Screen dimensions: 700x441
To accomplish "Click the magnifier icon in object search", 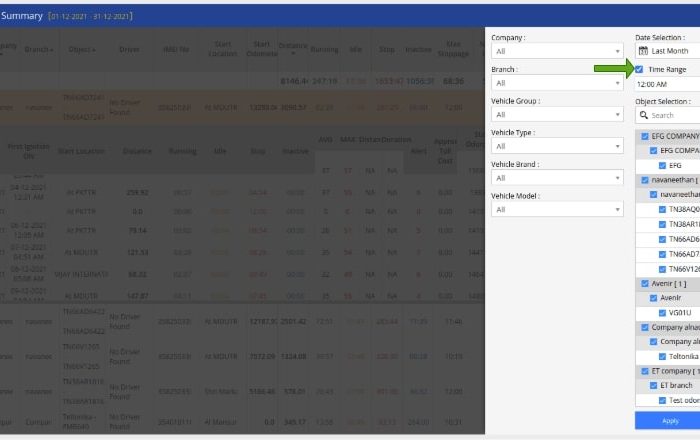I will (642, 116).
